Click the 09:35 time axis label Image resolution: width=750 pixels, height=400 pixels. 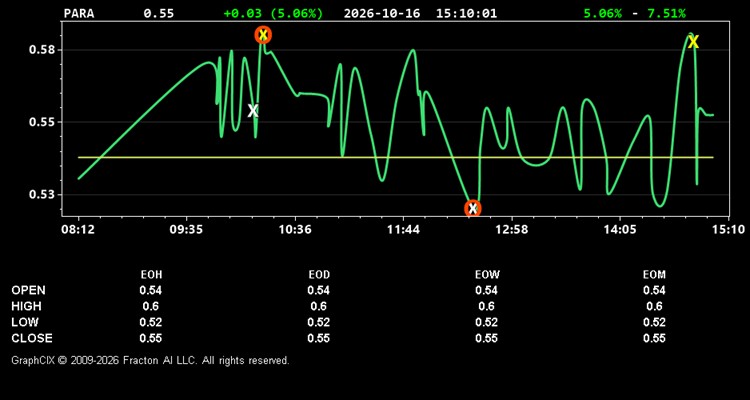pyautogui.click(x=186, y=230)
